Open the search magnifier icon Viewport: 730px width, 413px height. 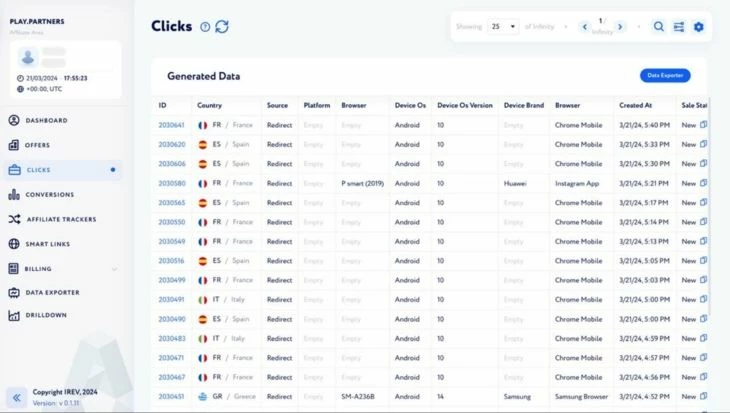point(658,27)
